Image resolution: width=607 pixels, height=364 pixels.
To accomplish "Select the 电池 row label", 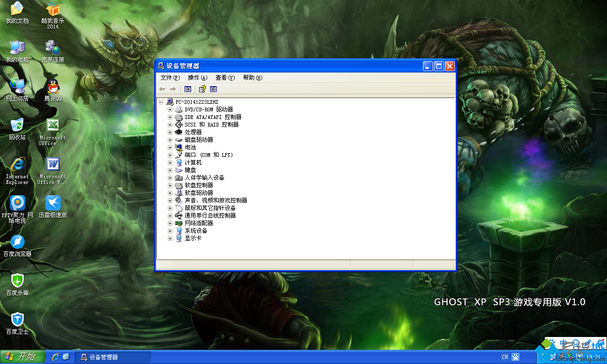I will [x=190, y=147].
